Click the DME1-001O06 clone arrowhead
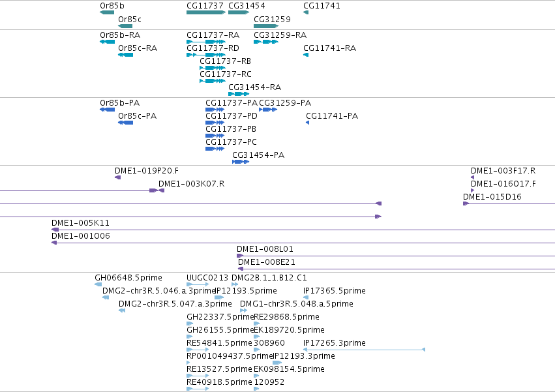The image size is (555, 392). click(x=54, y=243)
